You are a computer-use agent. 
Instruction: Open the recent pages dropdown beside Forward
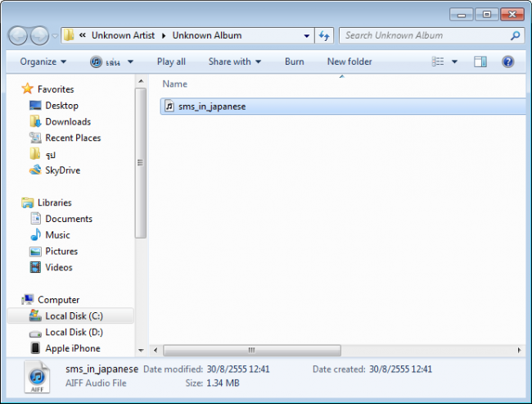pyautogui.click(x=55, y=36)
